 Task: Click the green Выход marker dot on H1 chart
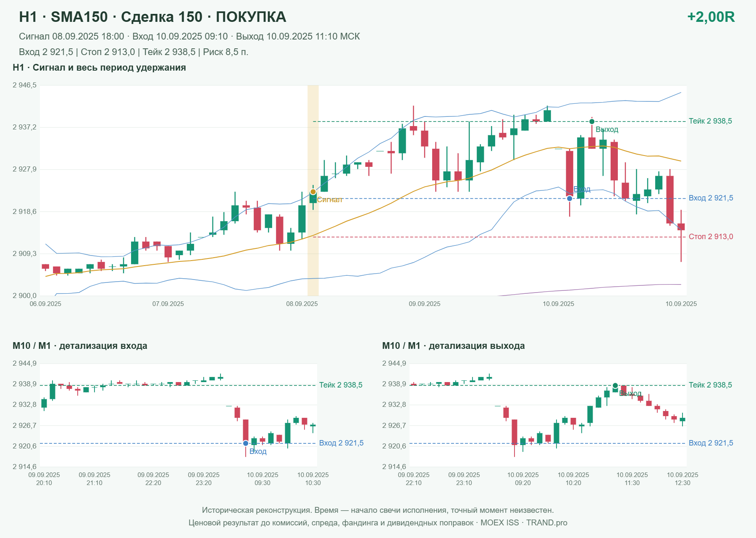click(x=592, y=121)
